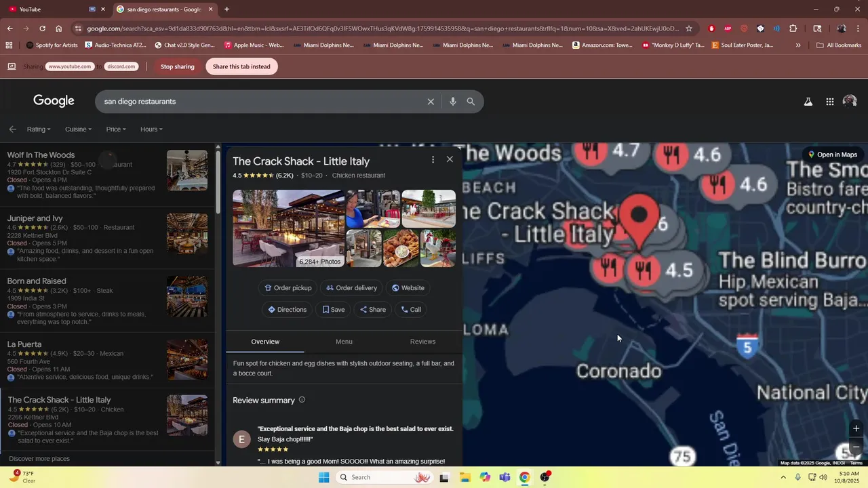Open volume control in the system tray
868x488 pixels.
[823, 477]
